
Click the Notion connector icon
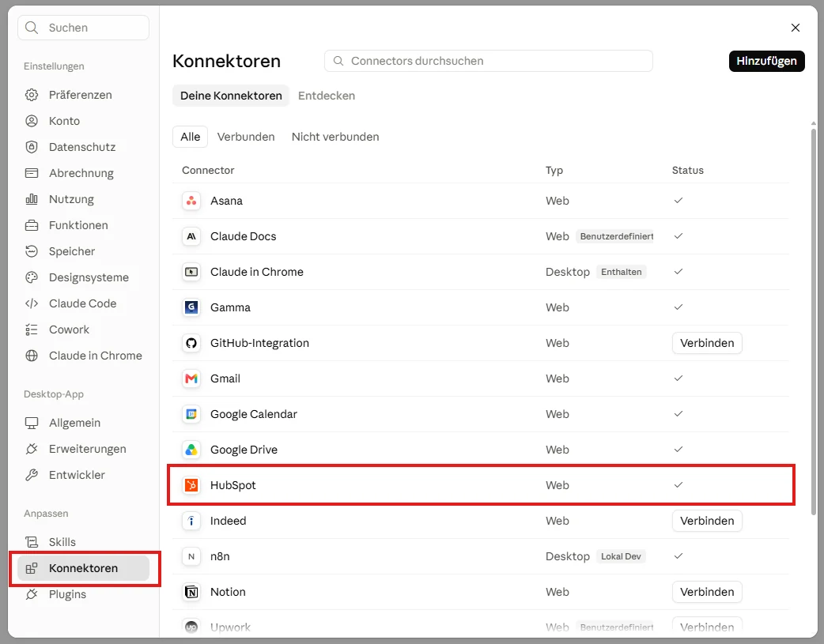(191, 592)
